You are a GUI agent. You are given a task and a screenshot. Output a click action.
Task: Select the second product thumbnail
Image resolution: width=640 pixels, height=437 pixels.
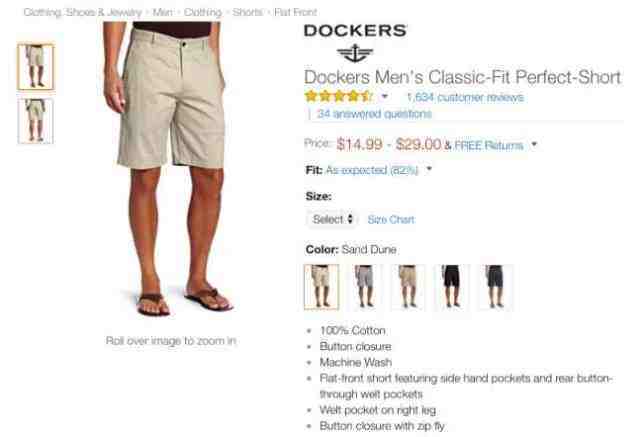[36, 121]
